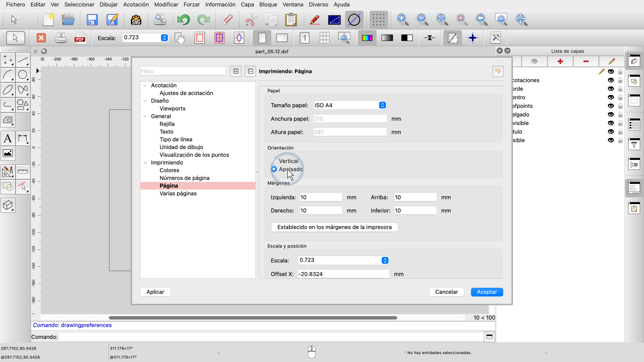The image size is (644, 362).
Task: Click the Izquierda margin input field
Action: (x=320, y=197)
